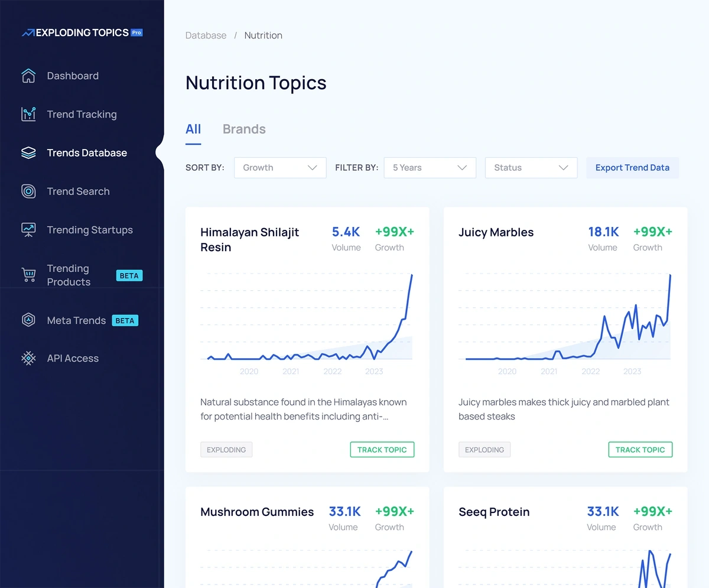
Task: Click Export Trend Data button
Action: click(632, 168)
